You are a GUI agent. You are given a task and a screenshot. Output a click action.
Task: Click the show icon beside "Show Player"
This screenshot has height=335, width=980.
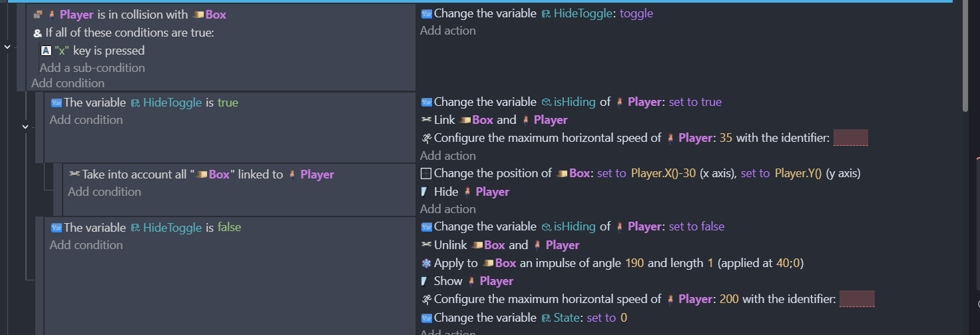pos(426,281)
